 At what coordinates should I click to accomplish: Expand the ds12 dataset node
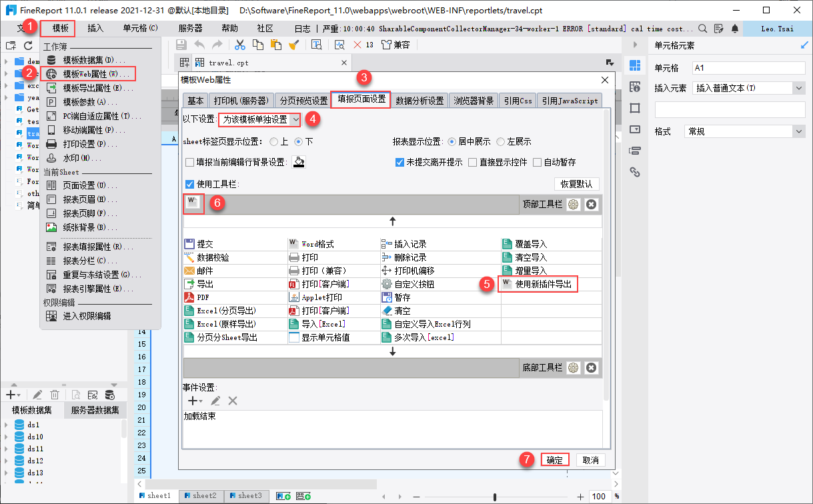(x=6, y=461)
